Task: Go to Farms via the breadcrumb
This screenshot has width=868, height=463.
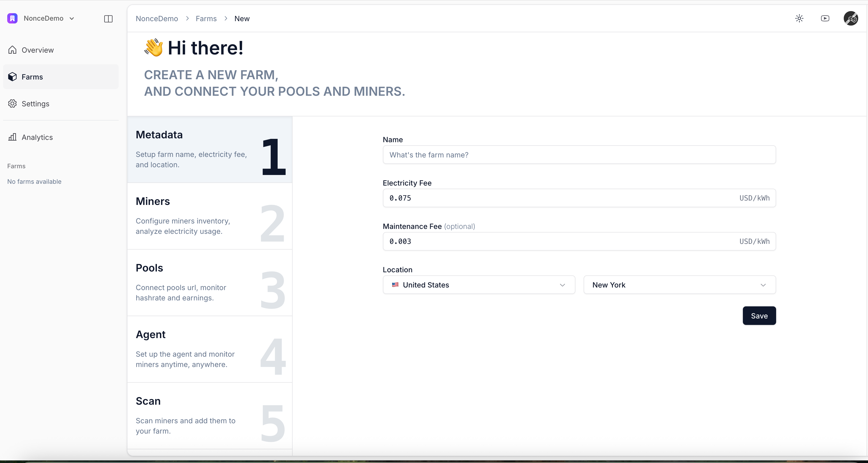Action: 206,19
